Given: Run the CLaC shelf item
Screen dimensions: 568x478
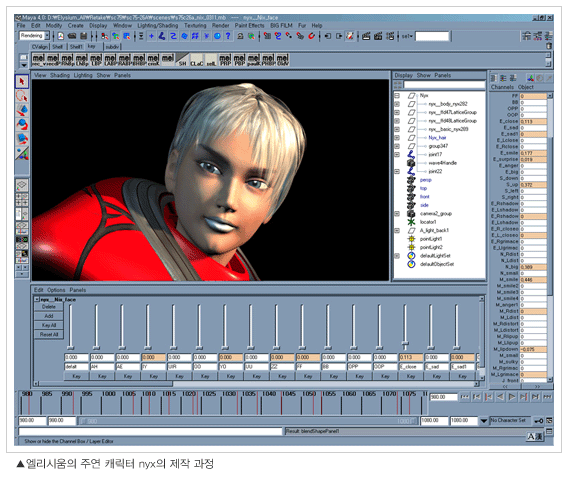Looking at the screenshot, I should coord(196,59).
